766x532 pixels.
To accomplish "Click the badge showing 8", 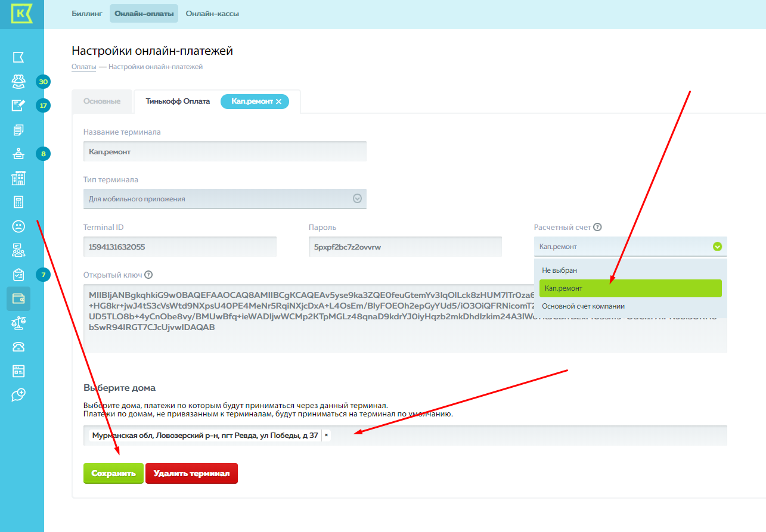I will coord(43,154).
